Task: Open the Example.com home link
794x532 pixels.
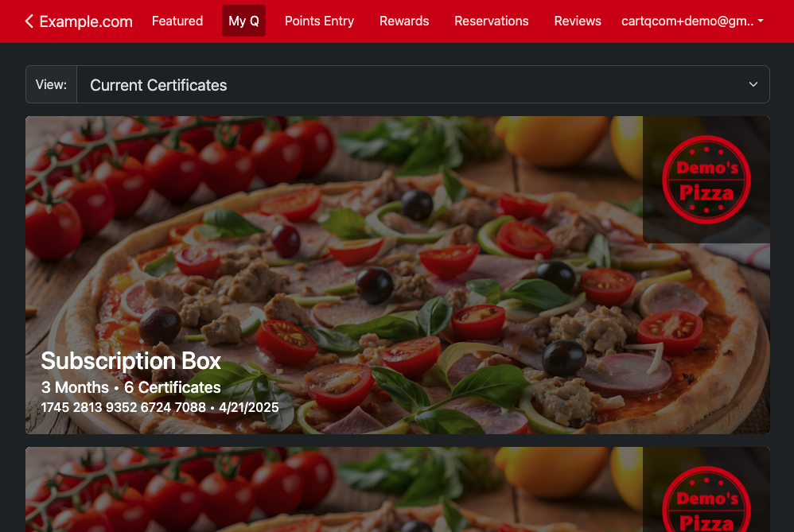Action: 86,21
